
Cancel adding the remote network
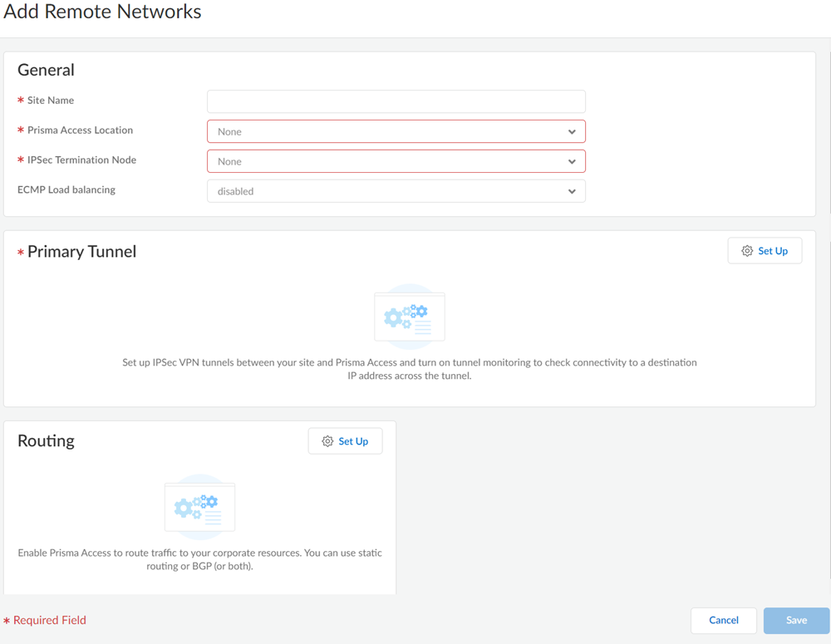click(723, 620)
